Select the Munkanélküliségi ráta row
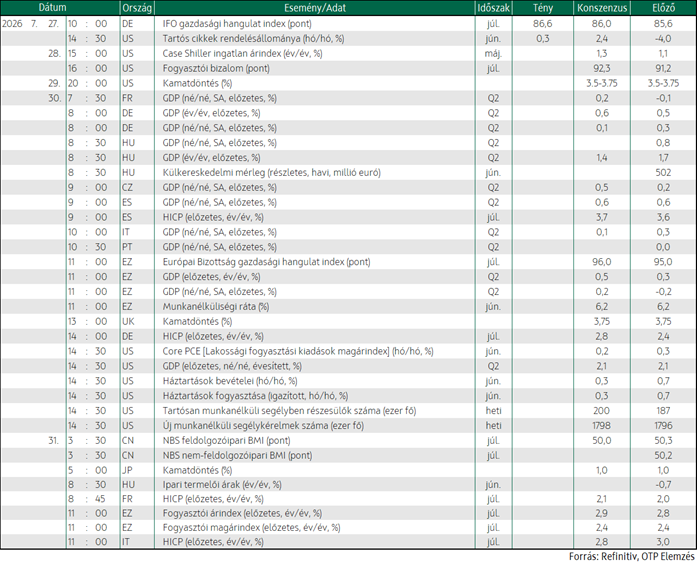 click(349, 306)
